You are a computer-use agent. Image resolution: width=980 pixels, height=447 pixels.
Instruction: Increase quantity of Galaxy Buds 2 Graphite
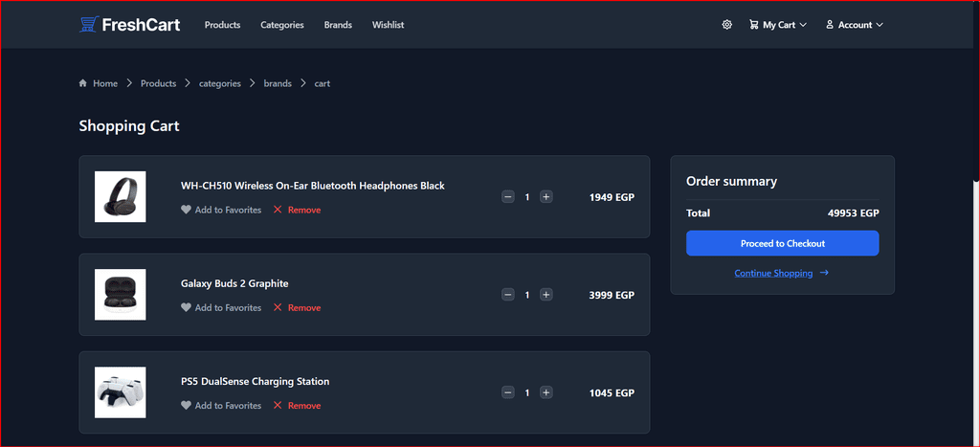(546, 295)
